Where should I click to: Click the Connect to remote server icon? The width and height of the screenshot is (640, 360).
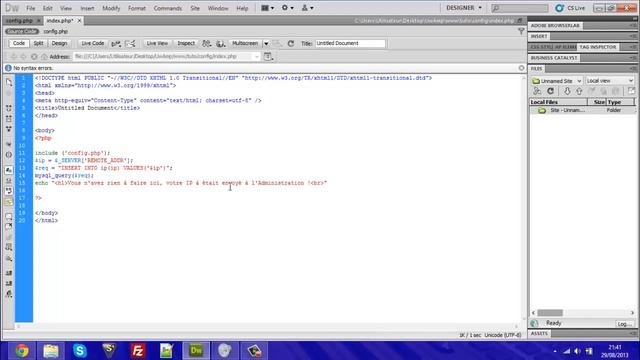tap(537, 91)
